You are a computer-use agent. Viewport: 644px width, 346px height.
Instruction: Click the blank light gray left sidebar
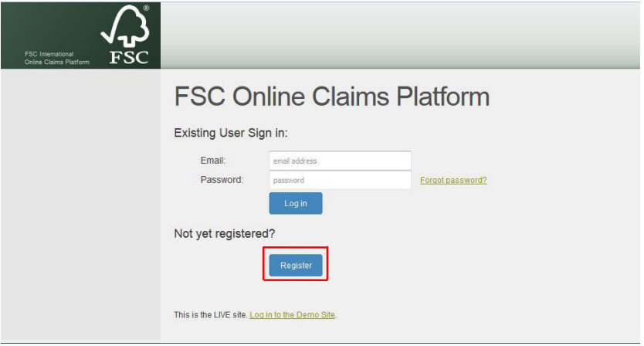point(80,204)
